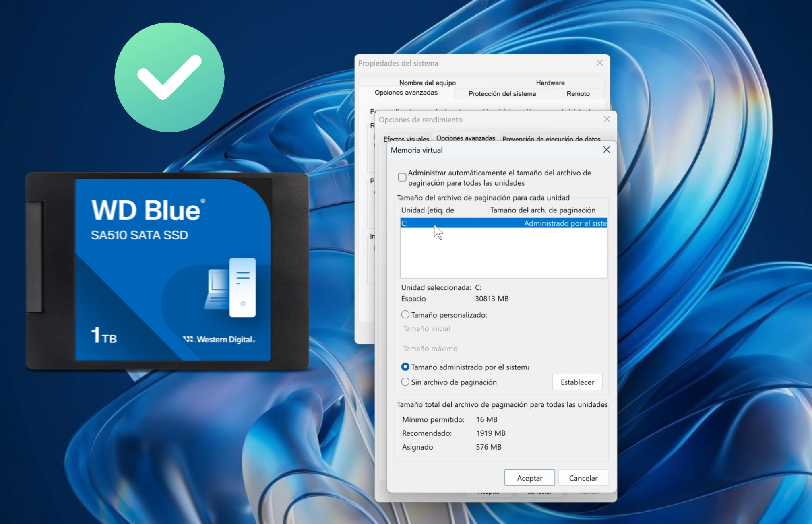Select drive C: row in paging list
Image resolution: width=812 pixels, height=524 pixels.
coord(503,223)
